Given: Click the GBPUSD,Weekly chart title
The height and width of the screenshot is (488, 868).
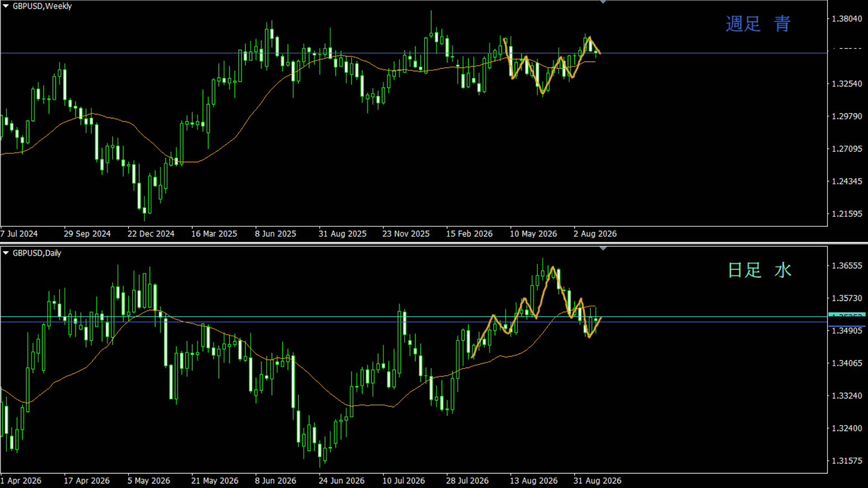Looking at the screenshot, I should click(x=43, y=6).
